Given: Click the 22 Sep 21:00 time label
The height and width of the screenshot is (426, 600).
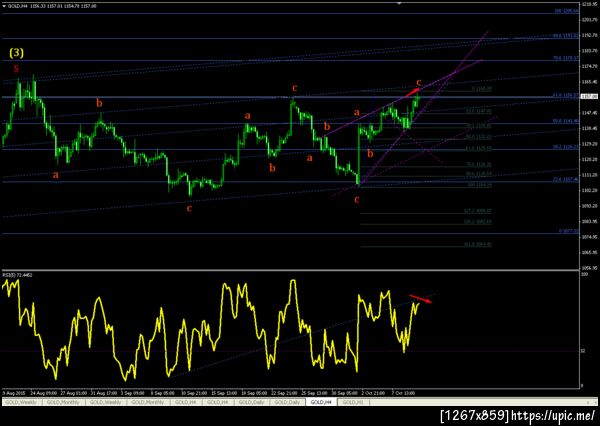Looking at the screenshot, I should point(284,393).
